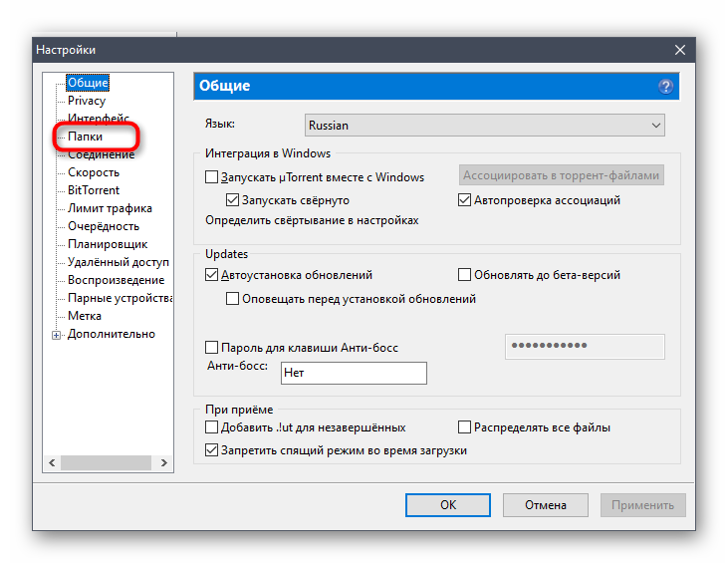Image resolution: width=728 pixels, height=563 pixels.
Task: Select BitTorrent in settings tree
Action: pos(94,190)
